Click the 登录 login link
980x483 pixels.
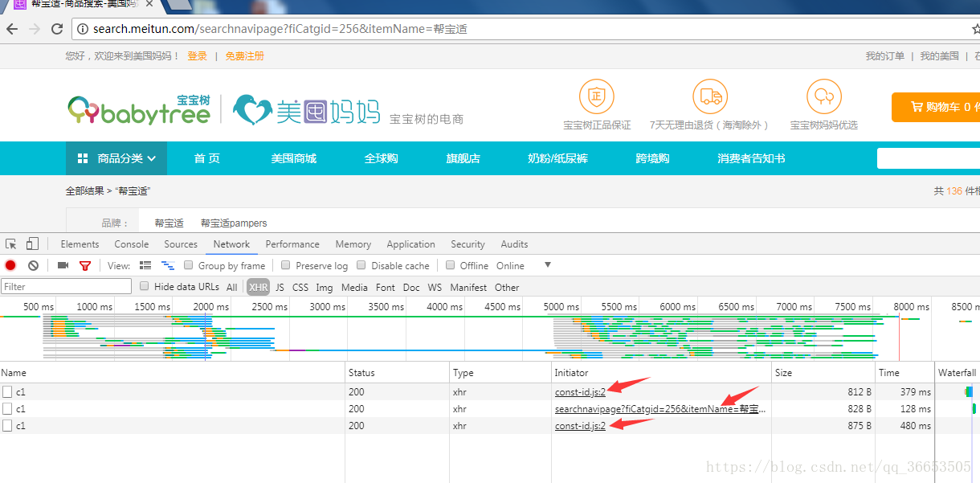click(x=198, y=56)
